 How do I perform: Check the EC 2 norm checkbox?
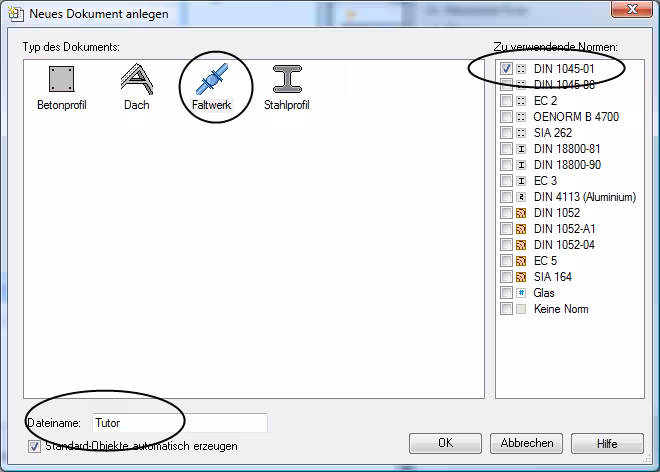(507, 101)
